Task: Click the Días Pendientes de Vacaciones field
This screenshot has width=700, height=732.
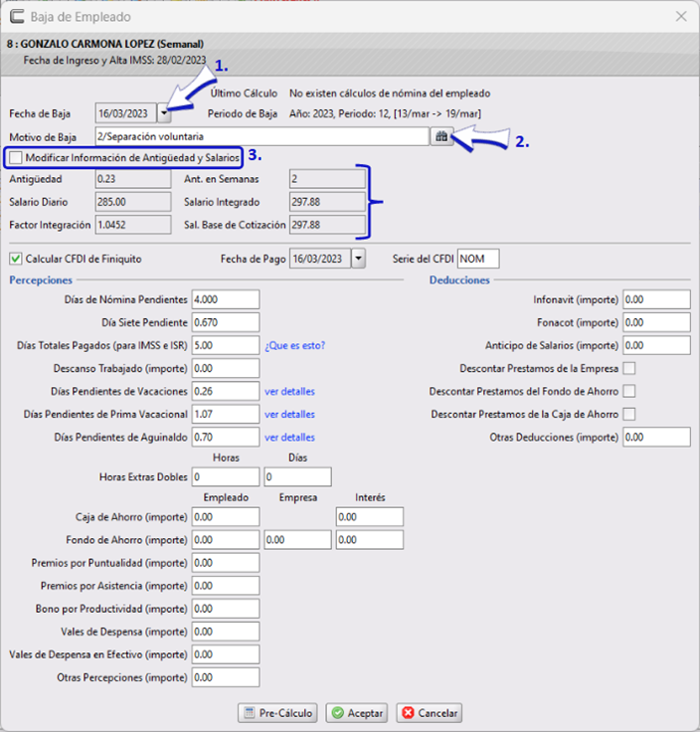Action: pos(226,391)
